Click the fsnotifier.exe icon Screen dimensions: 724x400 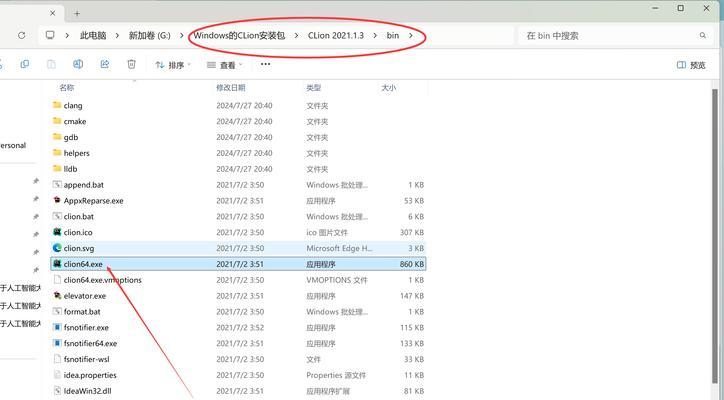[57, 327]
